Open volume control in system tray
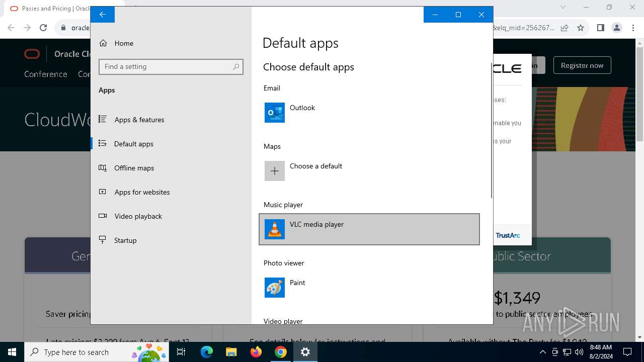Image resolution: width=644 pixels, height=362 pixels. coord(579,352)
